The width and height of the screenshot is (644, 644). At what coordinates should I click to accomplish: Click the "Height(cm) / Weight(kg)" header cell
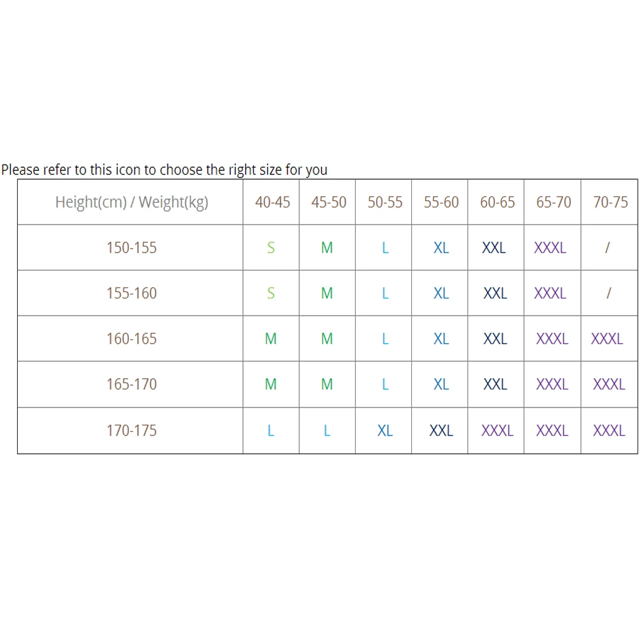pyautogui.click(x=131, y=202)
